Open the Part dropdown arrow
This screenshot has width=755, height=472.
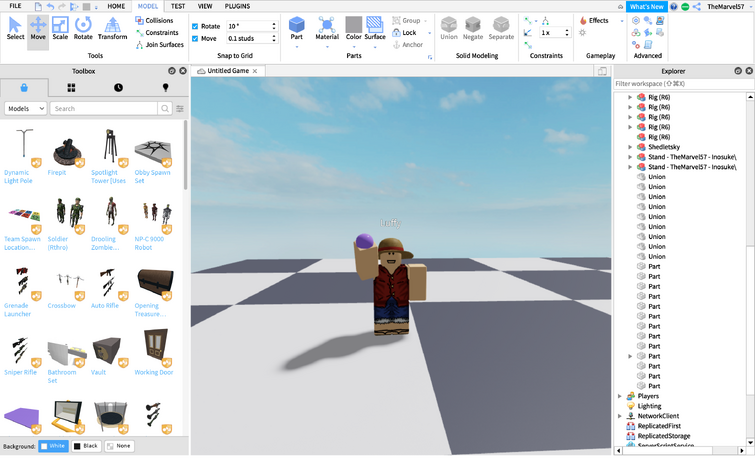click(297, 47)
